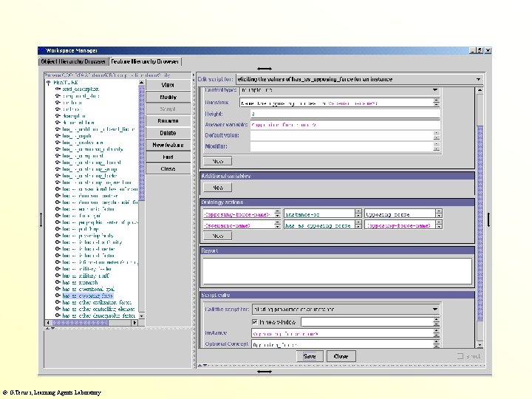Image resolution: width=532 pixels, height=399 pixels.
Task: Switch to Feature Hierarchy Browser tab
Action: pos(146,61)
